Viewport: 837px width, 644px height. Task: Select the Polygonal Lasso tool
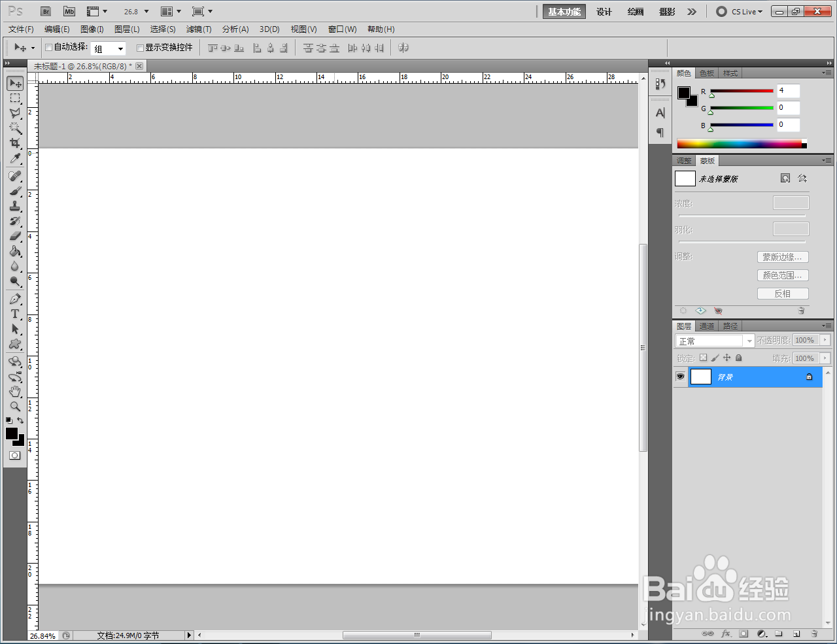point(15,113)
